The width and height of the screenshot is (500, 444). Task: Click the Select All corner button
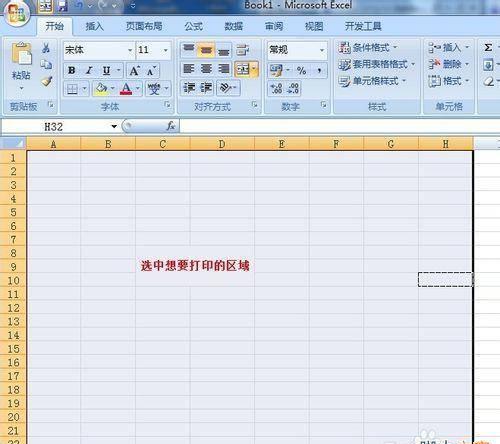pyautogui.click(x=13, y=144)
